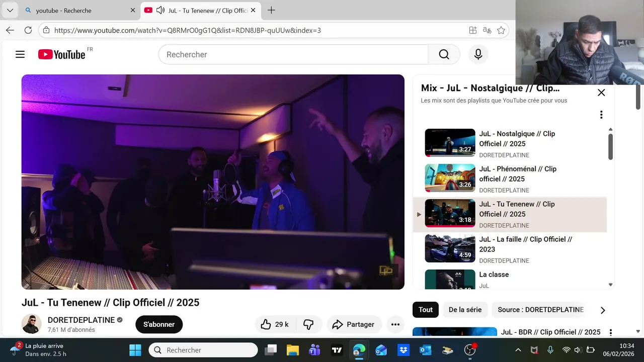The height and width of the screenshot is (362, 644).
Task: Share the video via Partager
Action: (x=354, y=324)
